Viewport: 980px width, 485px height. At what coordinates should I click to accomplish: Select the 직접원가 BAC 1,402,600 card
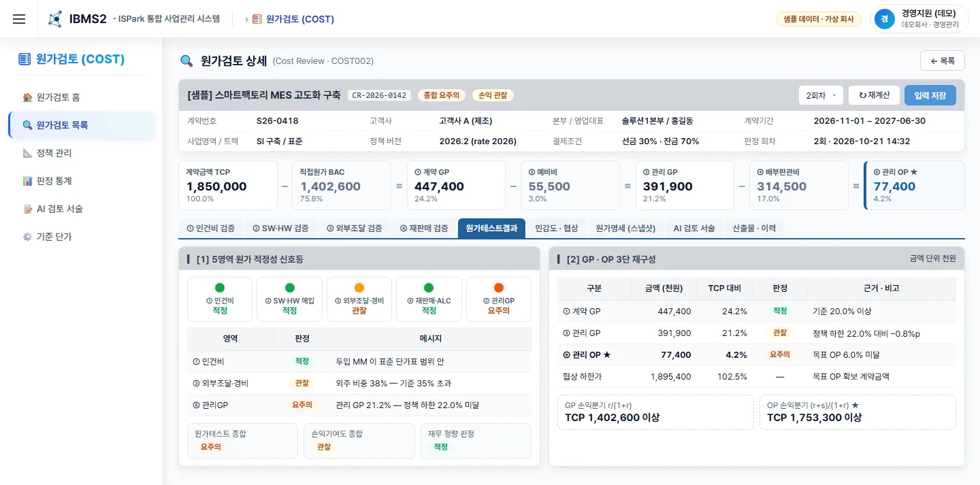342,185
